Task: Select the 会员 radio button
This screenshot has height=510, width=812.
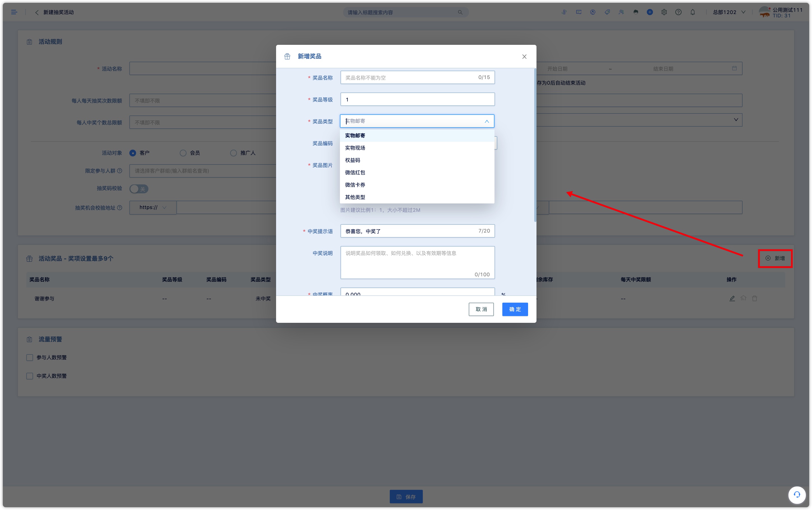Action: coord(183,153)
